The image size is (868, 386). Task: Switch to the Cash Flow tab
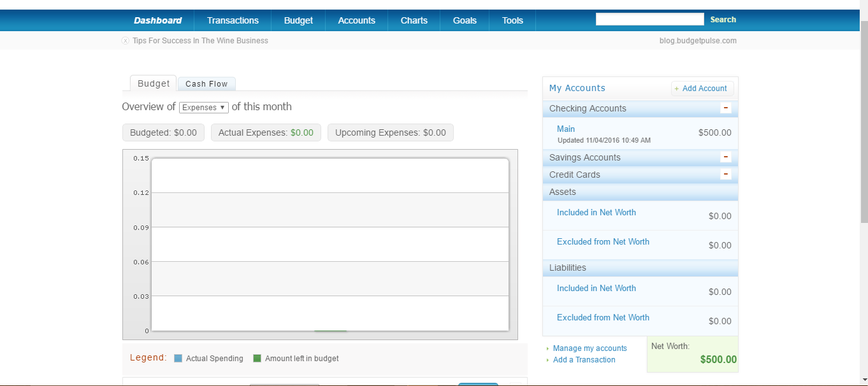pos(206,84)
